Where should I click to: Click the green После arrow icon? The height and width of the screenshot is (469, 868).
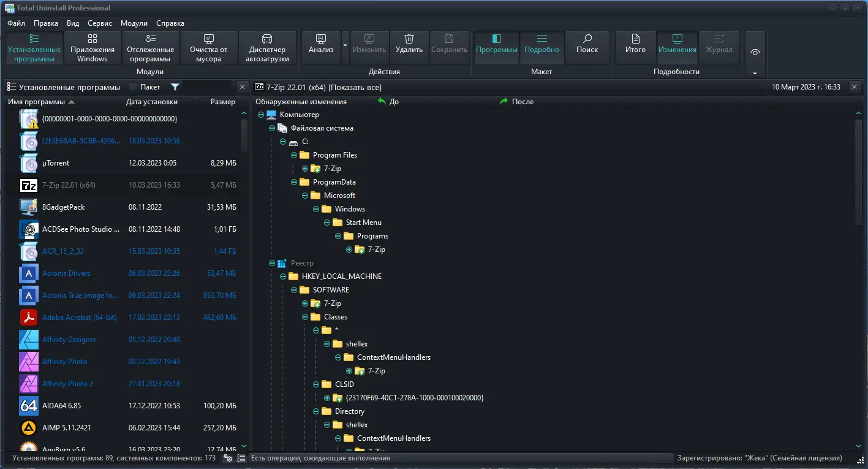504,101
